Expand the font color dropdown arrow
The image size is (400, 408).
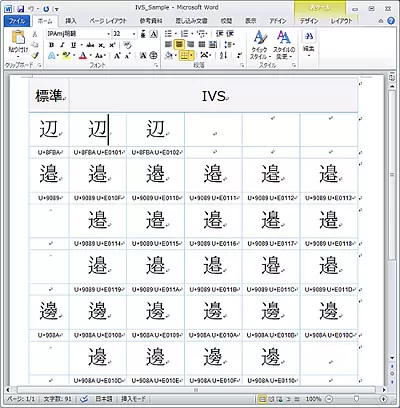(x=90, y=56)
